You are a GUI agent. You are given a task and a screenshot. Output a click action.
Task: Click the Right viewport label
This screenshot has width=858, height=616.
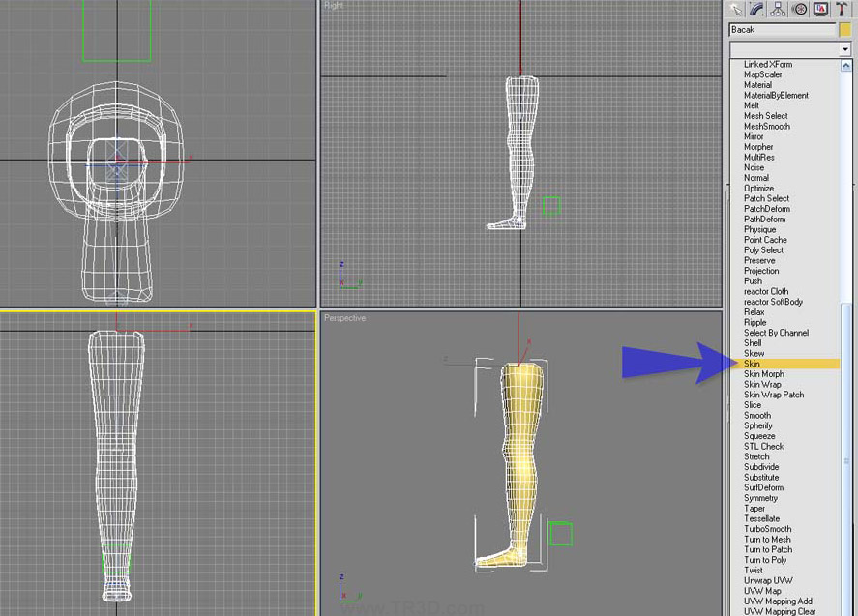[333, 6]
